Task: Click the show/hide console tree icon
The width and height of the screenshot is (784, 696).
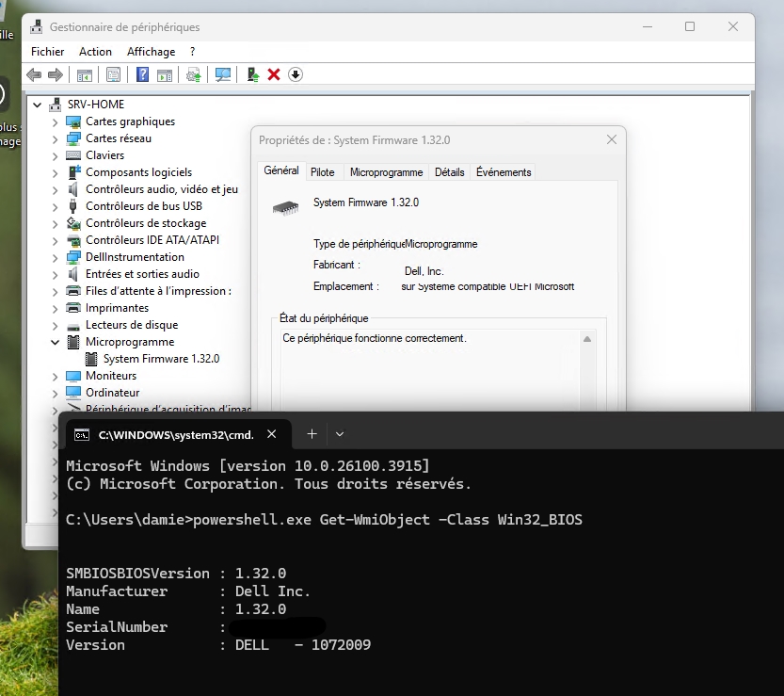Action: click(85, 74)
